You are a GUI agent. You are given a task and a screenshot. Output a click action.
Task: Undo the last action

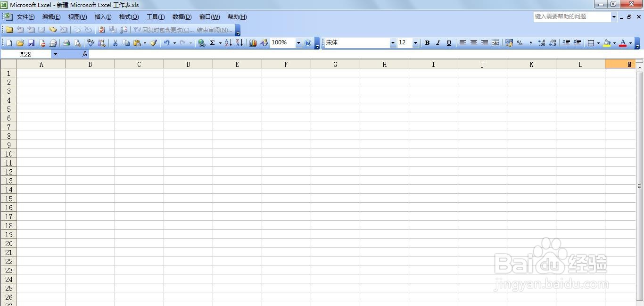pos(166,43)
